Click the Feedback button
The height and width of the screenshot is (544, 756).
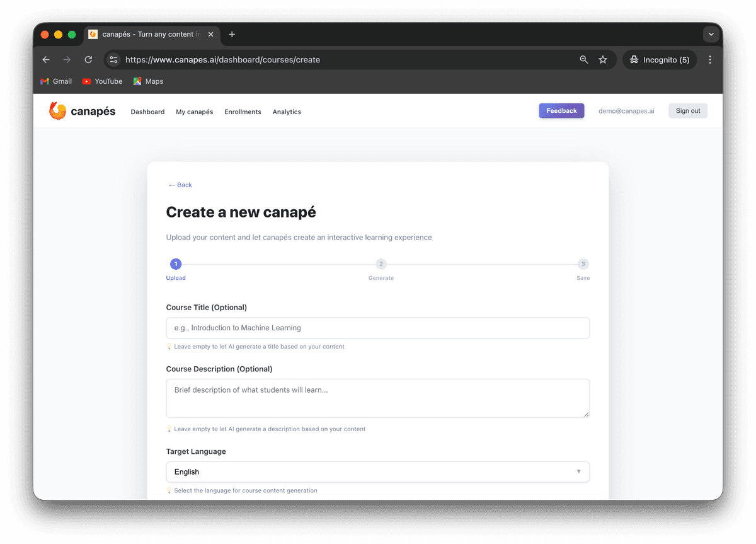561,110
